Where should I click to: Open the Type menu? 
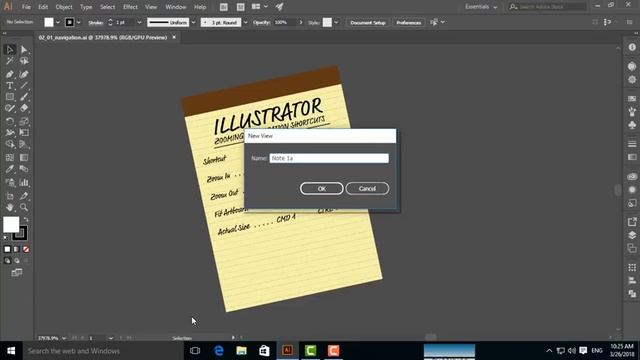coord(86,7)
